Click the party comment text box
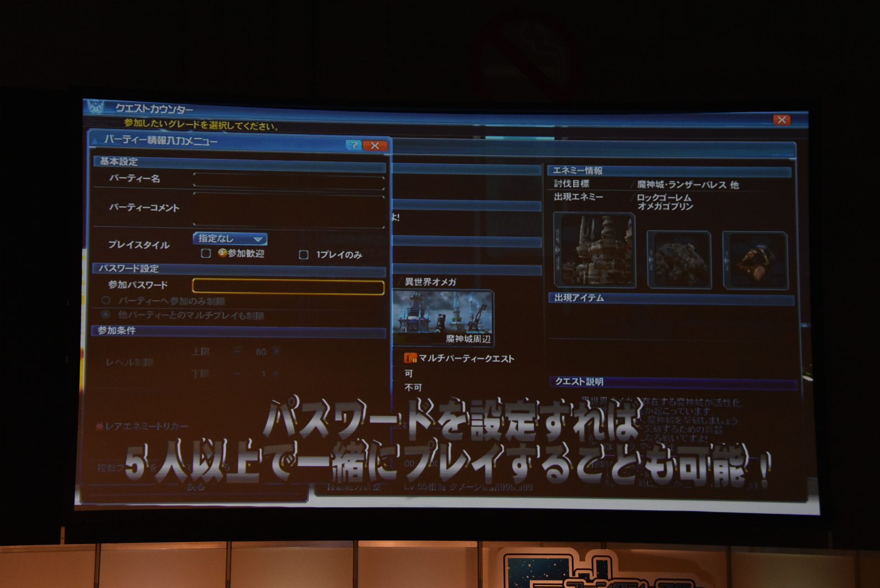Image resolution: width=880 pixels, height=588 pixels. 289,210
